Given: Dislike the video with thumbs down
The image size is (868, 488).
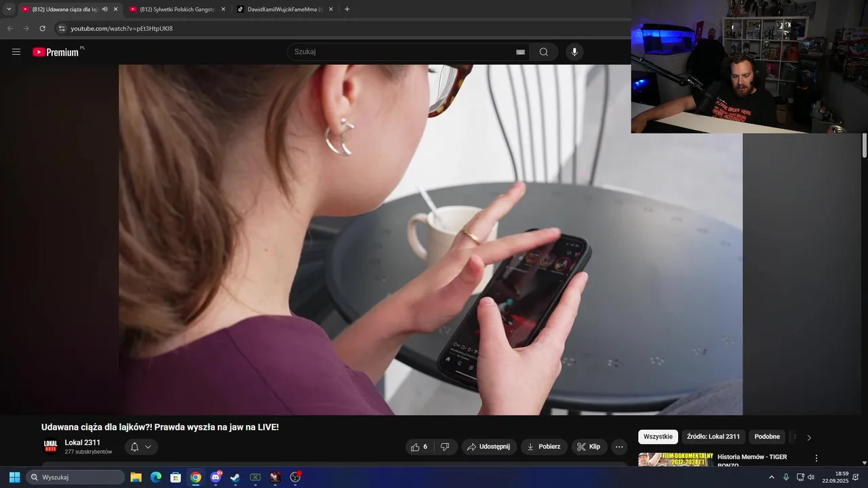Looking at the screenshot, I should 446,447.
